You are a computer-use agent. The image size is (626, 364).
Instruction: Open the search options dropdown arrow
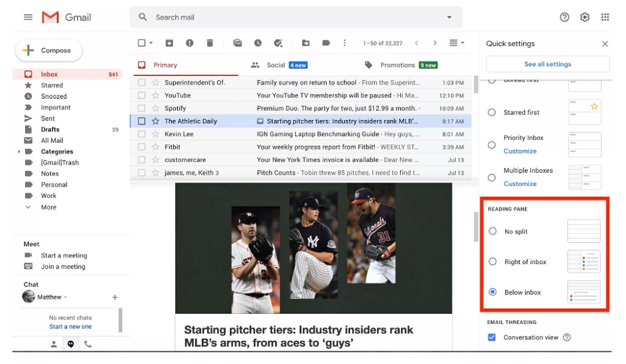449,17
